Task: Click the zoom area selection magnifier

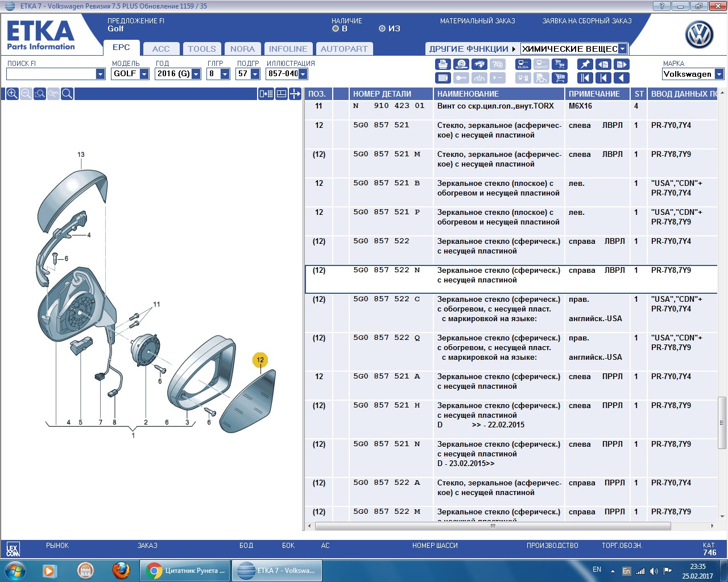Action: click(x=39, y=94)
